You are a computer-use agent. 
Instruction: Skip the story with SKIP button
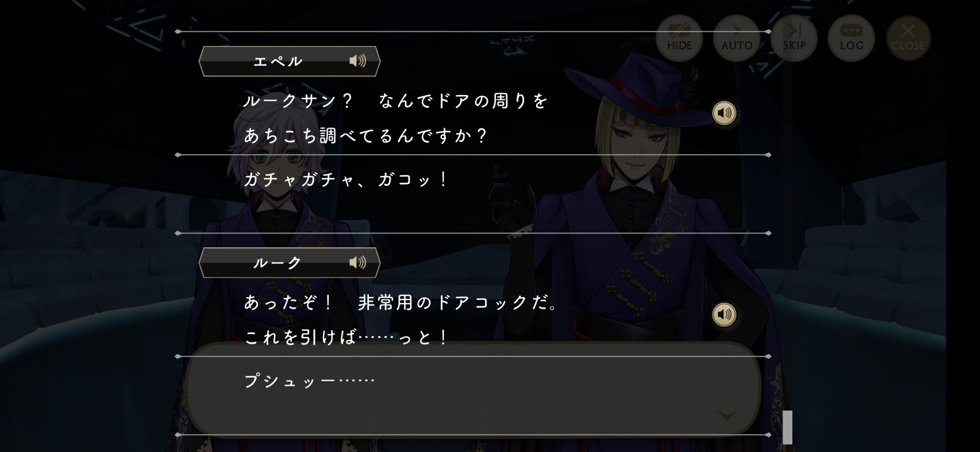[794, 38]
